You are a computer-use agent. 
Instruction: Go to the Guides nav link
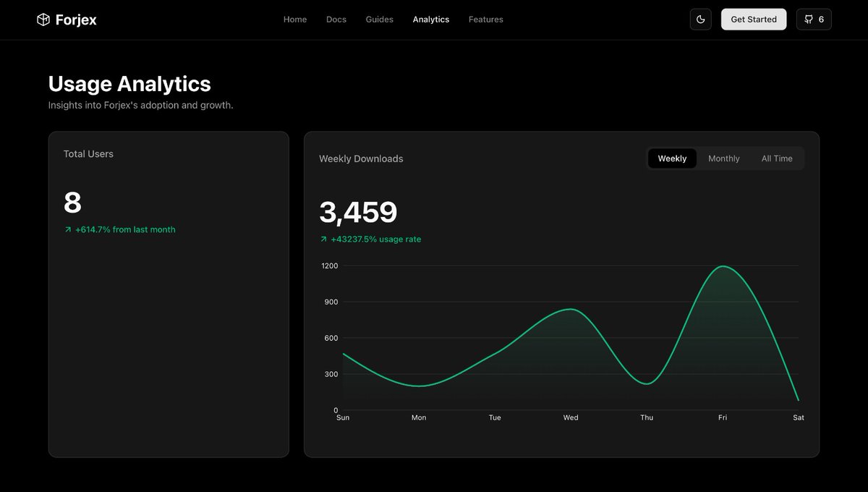(380, 20)
